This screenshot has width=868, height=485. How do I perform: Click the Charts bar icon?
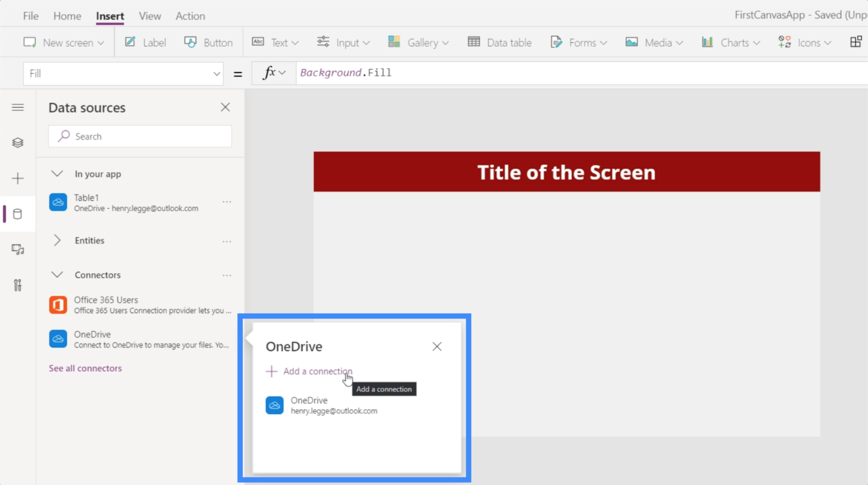(707, 42)
